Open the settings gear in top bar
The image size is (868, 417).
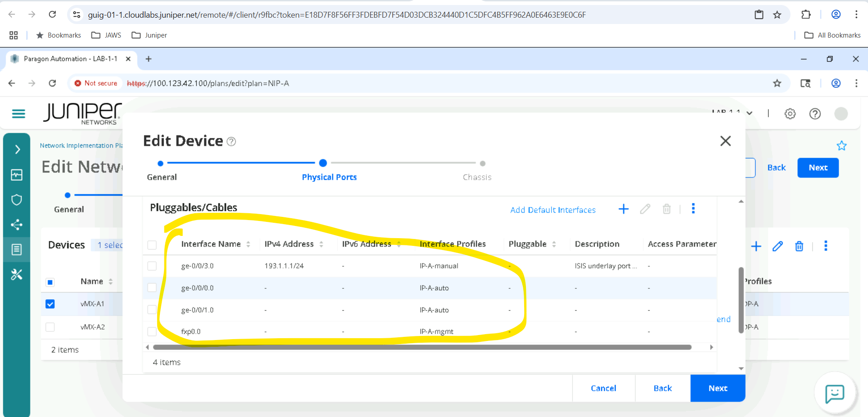(790, 114)
